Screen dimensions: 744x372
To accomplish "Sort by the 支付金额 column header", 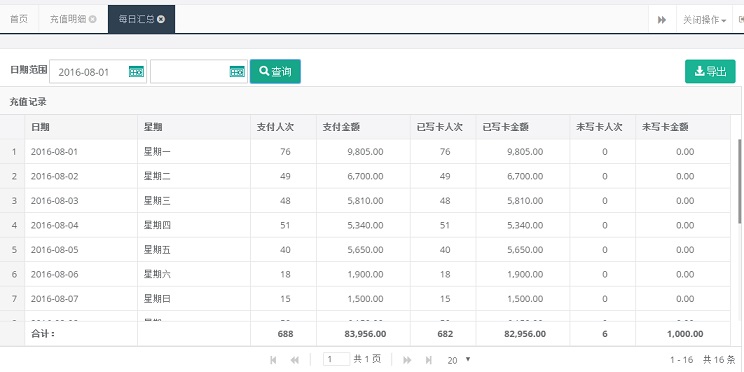I will pos(341,127).
